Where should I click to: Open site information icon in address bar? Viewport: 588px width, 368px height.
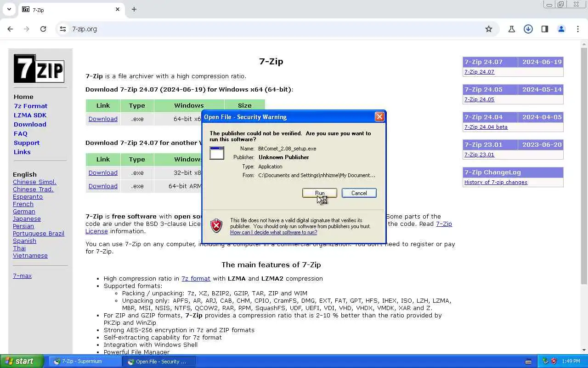[63, 29]
